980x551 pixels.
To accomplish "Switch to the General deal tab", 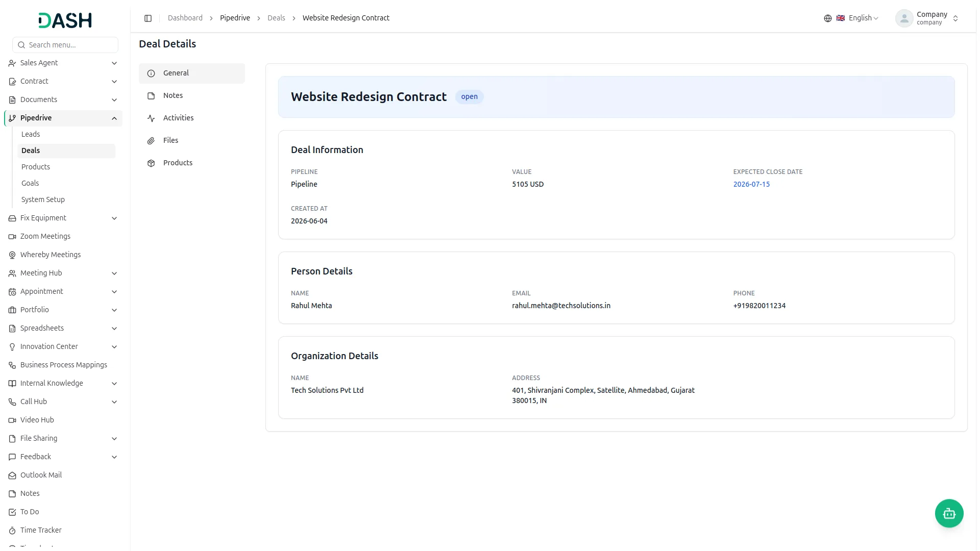I will 192,73.
